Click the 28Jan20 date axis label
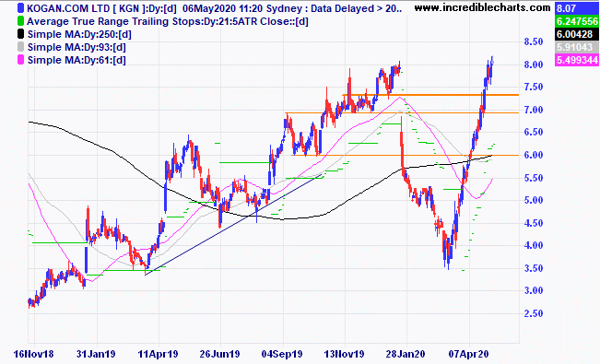 406,354
